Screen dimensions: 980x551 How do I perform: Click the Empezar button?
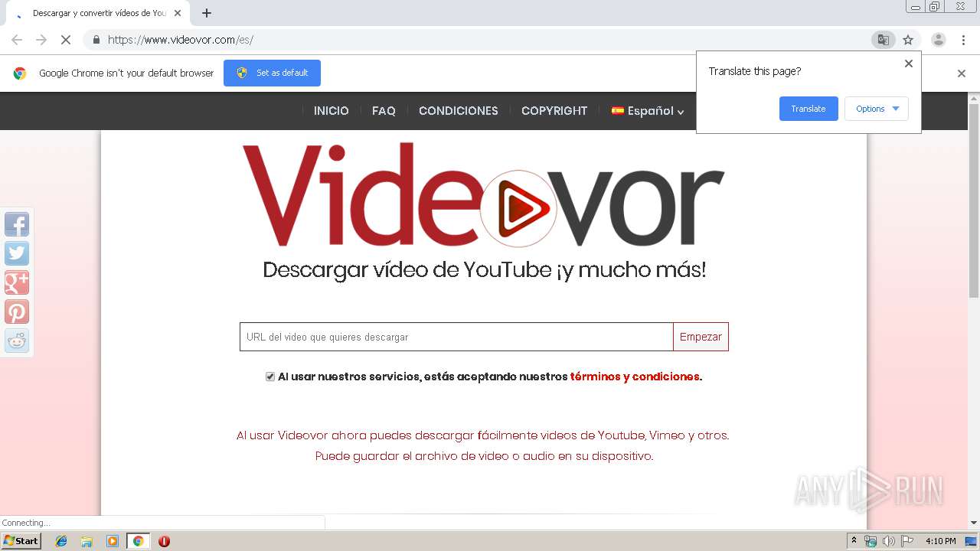point(701,337)
